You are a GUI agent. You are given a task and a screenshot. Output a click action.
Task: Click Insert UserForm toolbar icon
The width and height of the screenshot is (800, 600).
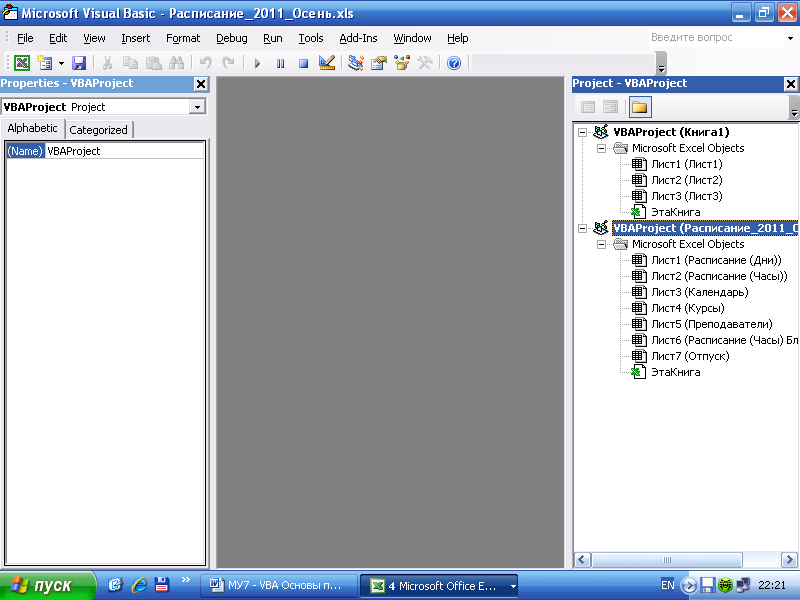pyautogui.click(x=44, y=63)
